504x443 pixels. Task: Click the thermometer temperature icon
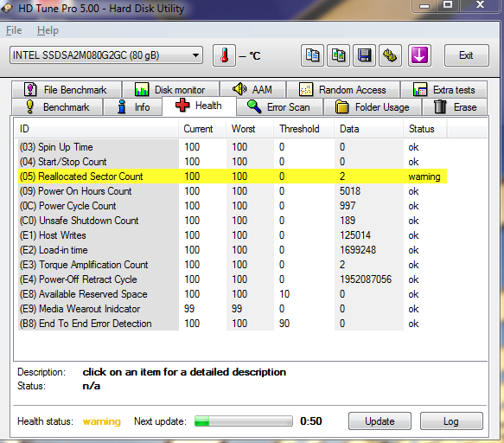click(225, 55)
